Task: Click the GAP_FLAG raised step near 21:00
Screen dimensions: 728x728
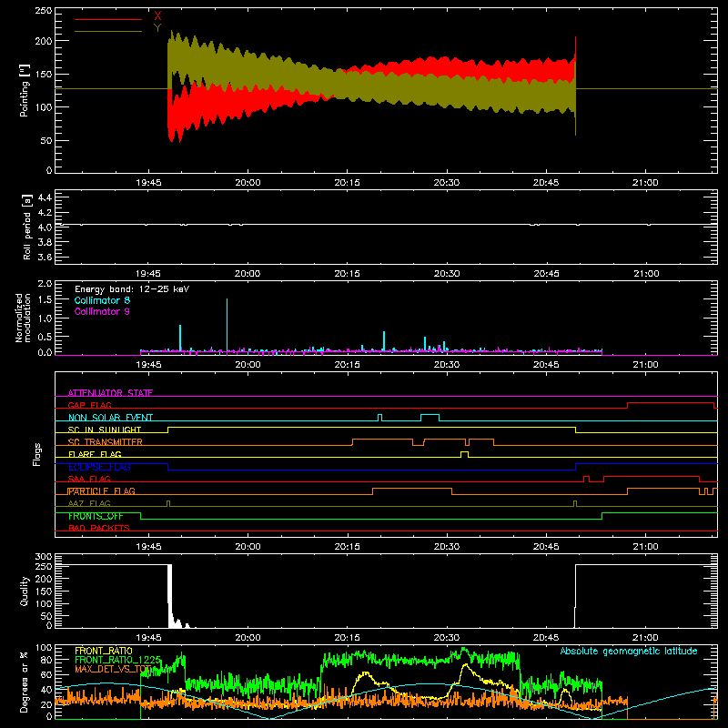Action: [x=671, y=403]
